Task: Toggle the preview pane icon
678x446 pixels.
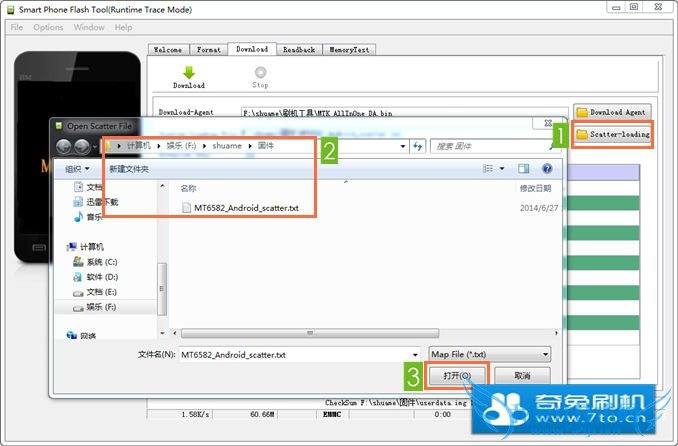Action: (523, 168)
